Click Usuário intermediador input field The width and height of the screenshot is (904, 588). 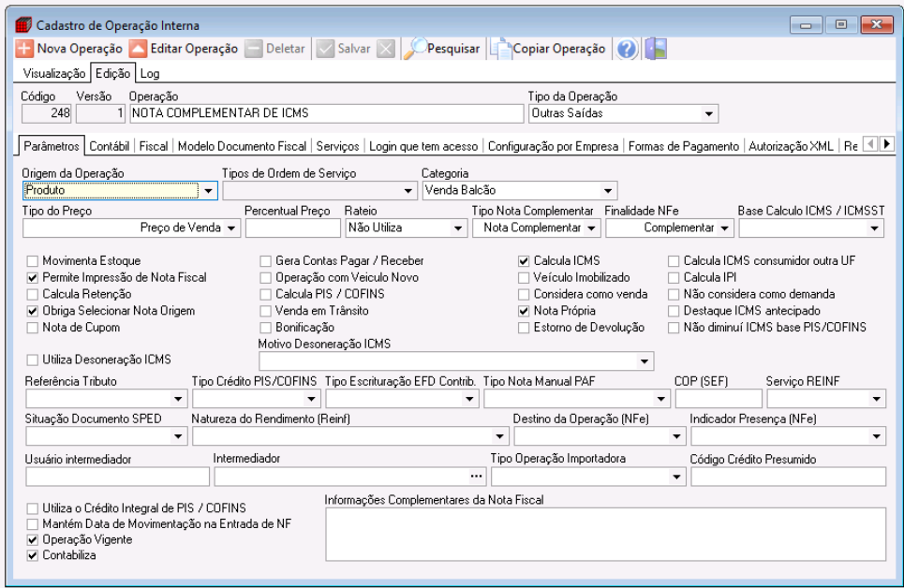click(x=118, y=477)
